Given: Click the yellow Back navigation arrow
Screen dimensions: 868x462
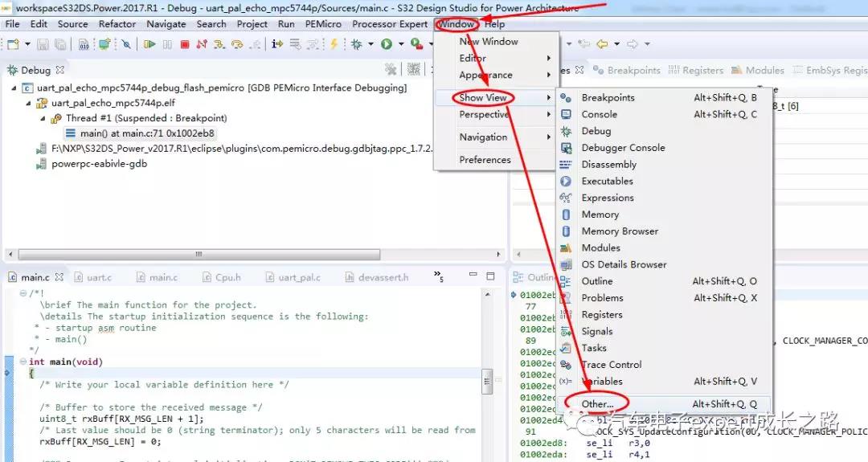Looking at the screenshot, I should tap(602, 44).
